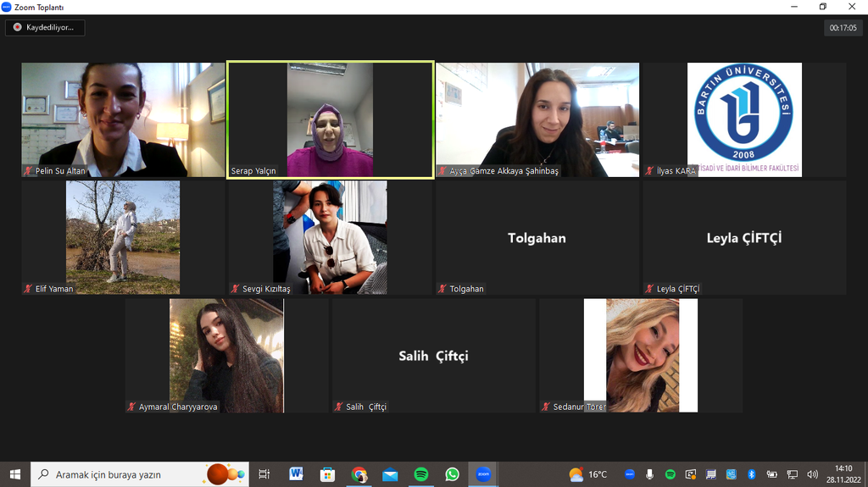868x487 pixels.
Task: Click the Kaydediliyor recording indicator
Action: tap(45, 27)
